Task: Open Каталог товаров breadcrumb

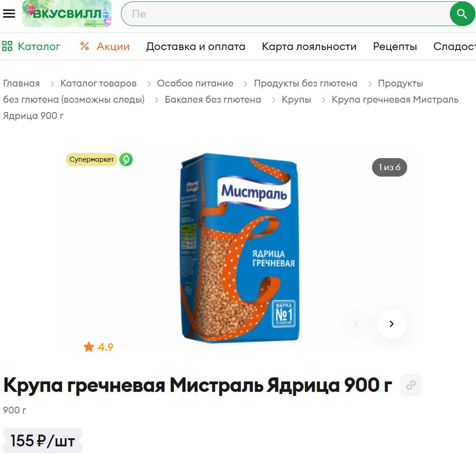Action: tap(99, 83)
